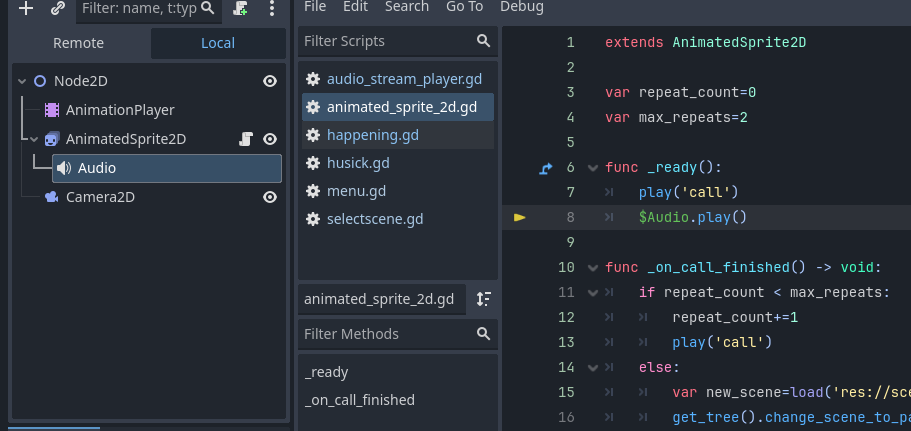Click the Attach Script icon
This screenshot has width=911, height=431.
pyautogui.click(x=241, y=8)
